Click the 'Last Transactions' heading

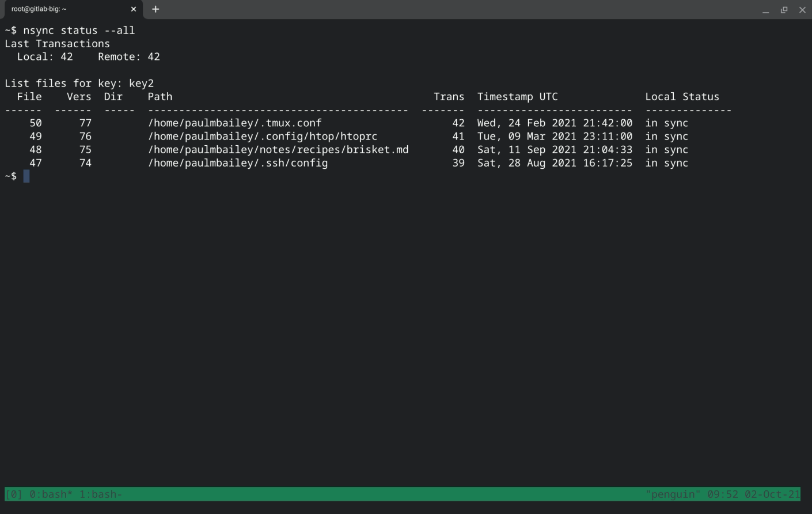pyautogui.click(x=57, y=44)
